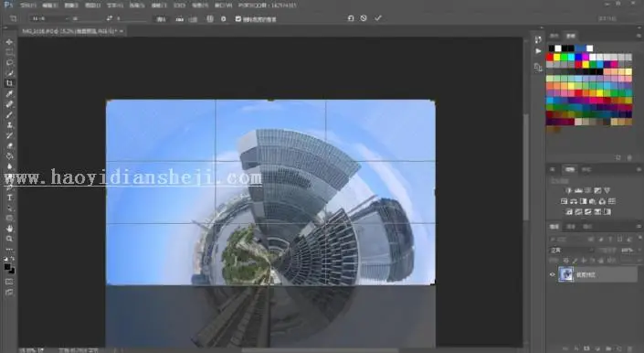
Task: Open the first menu next to Ps logo
Action: click(x=28, y=5)
